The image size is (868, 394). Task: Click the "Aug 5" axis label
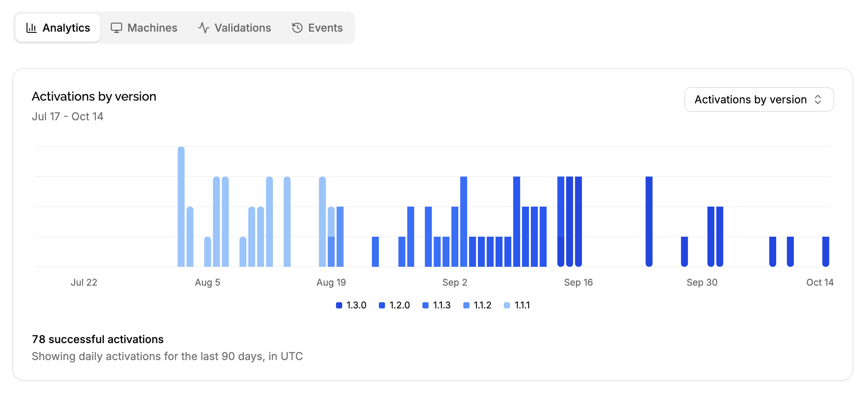(x=208, y=283)
